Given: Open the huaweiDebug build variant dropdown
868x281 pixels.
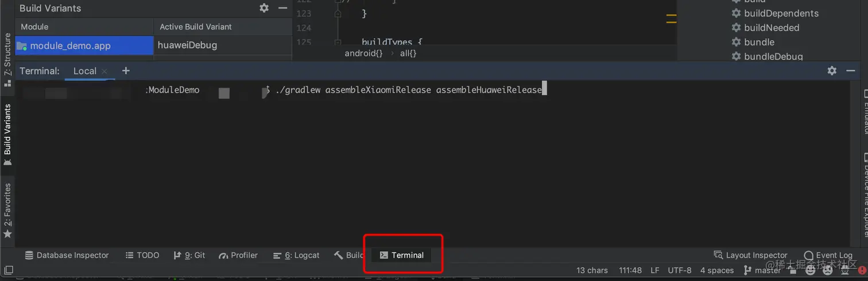Looking at the screenshot, I should point(223,45).
